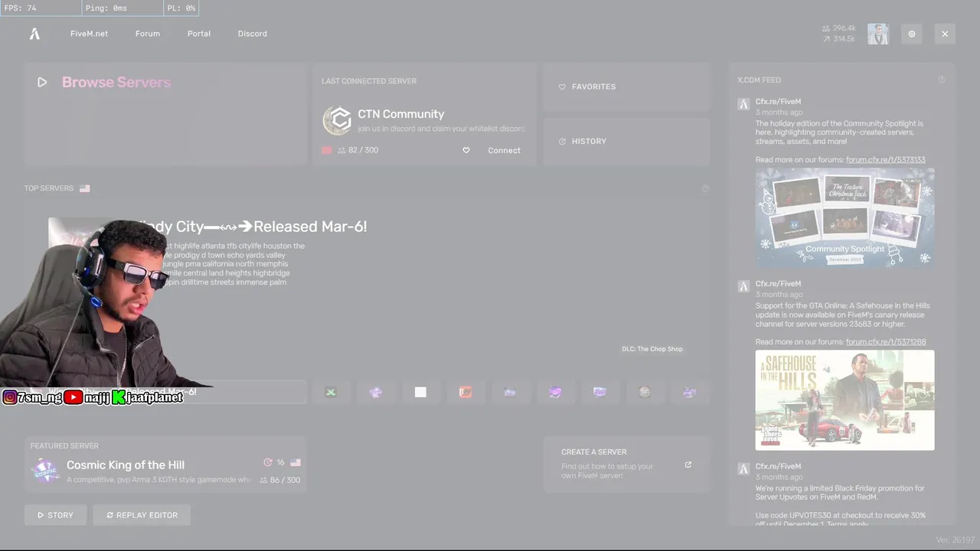Open the Discord link
Image resolution: width=980 pixels, height=551 pixels.
coord(253,34)
